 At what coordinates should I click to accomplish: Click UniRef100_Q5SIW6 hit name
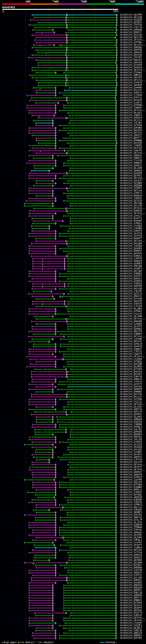[x=131, y=203]
